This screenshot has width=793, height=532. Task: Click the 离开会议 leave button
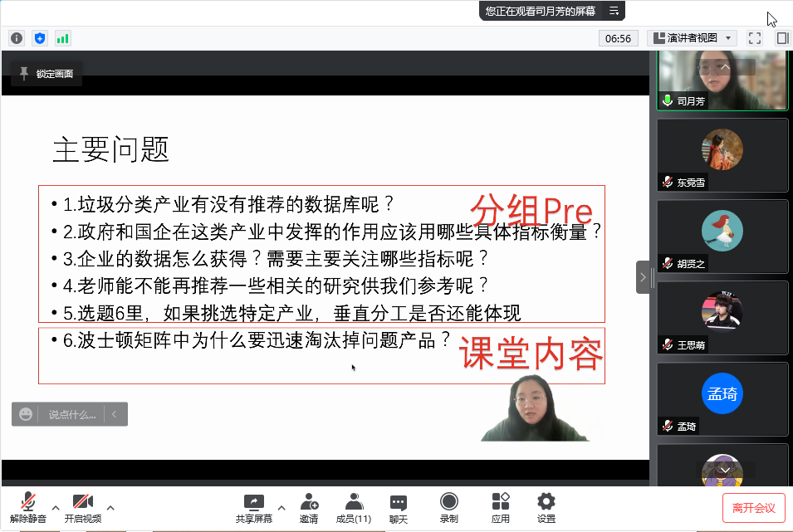click(753, 507)
